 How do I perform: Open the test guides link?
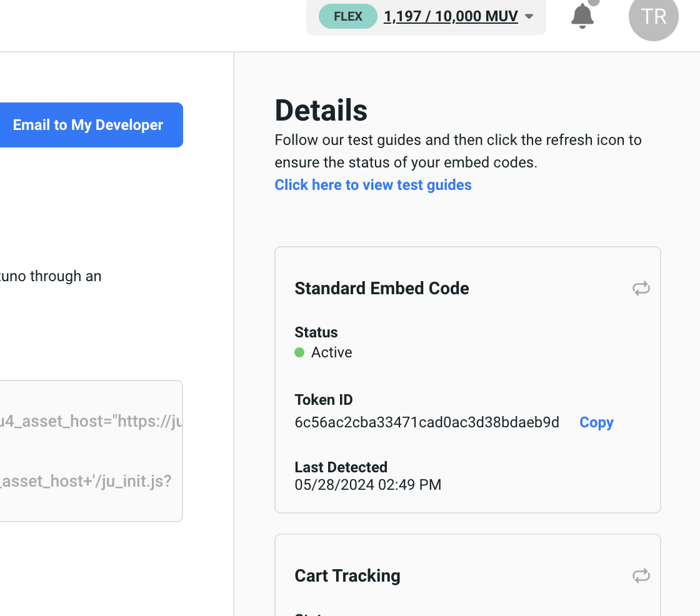tap(373, 185)
